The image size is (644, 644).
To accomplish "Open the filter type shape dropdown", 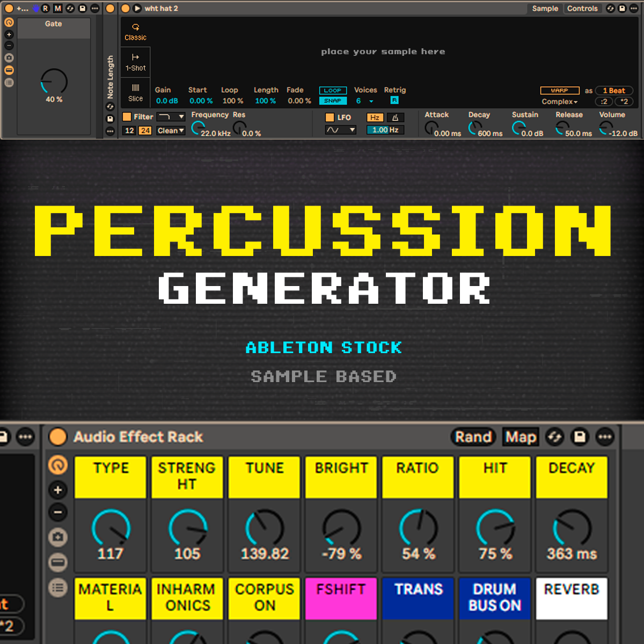I will point(171,116).
